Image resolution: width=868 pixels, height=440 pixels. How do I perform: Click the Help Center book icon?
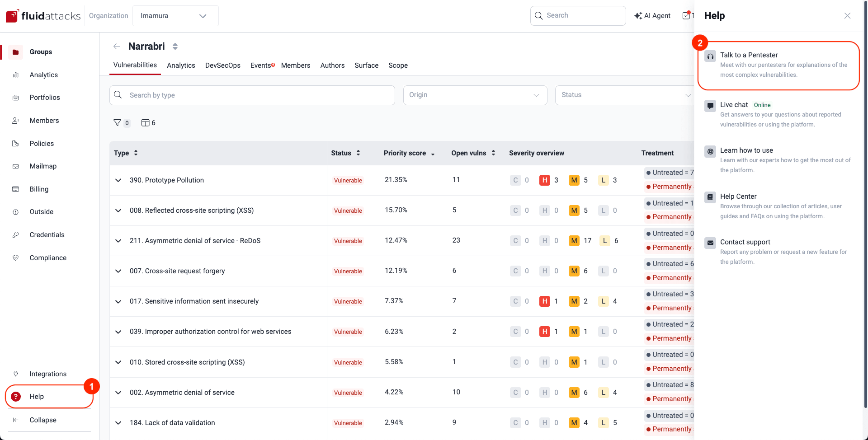711,197
